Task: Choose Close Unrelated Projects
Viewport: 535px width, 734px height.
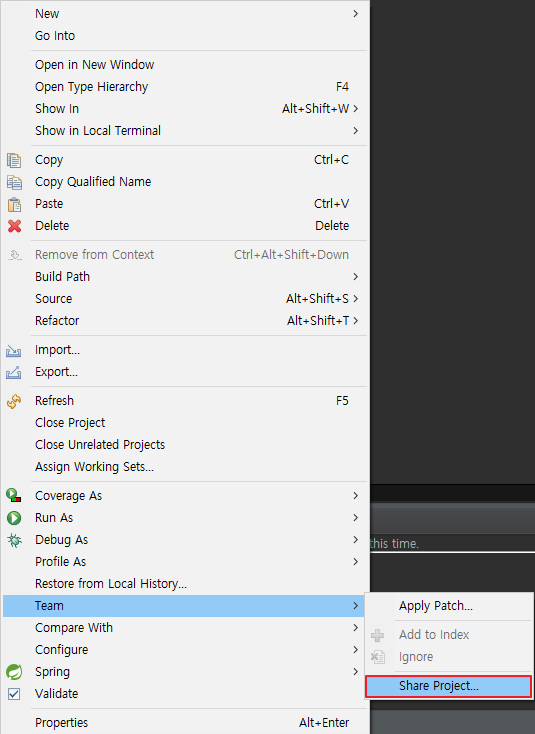Action: coord(184,445)
